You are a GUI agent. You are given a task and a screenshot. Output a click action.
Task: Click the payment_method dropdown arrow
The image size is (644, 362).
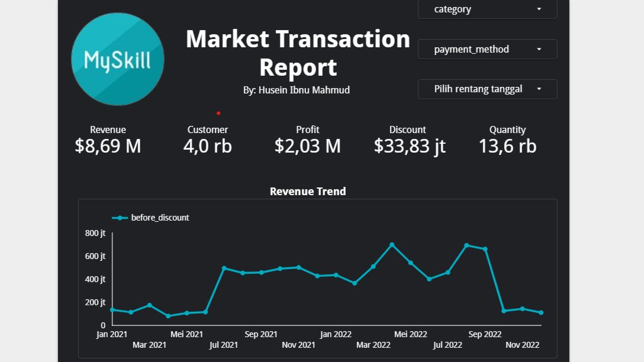(539, 49)
